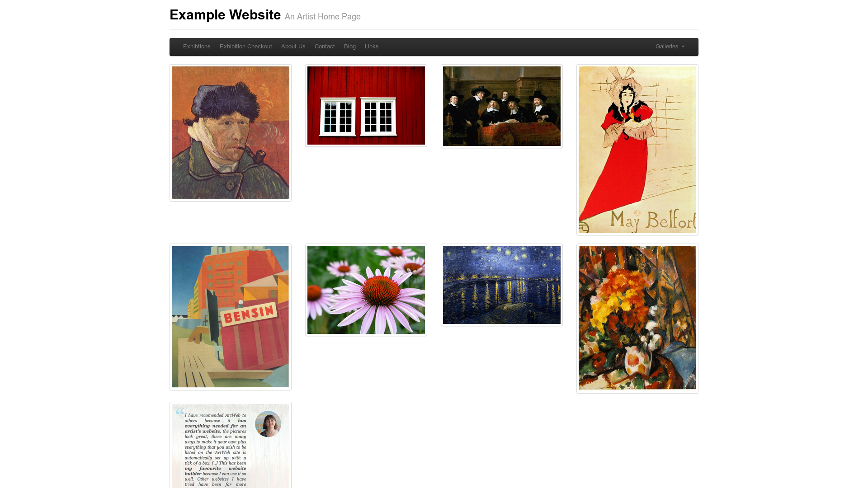Click the An Artist Home Page subtitle
This screenshot has height=488, width=868.
323,17
